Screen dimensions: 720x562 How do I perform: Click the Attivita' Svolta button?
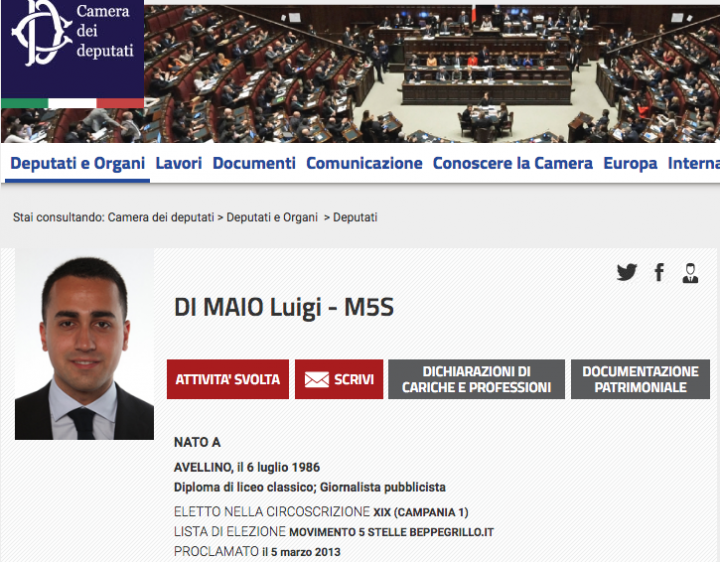[228, 379]
